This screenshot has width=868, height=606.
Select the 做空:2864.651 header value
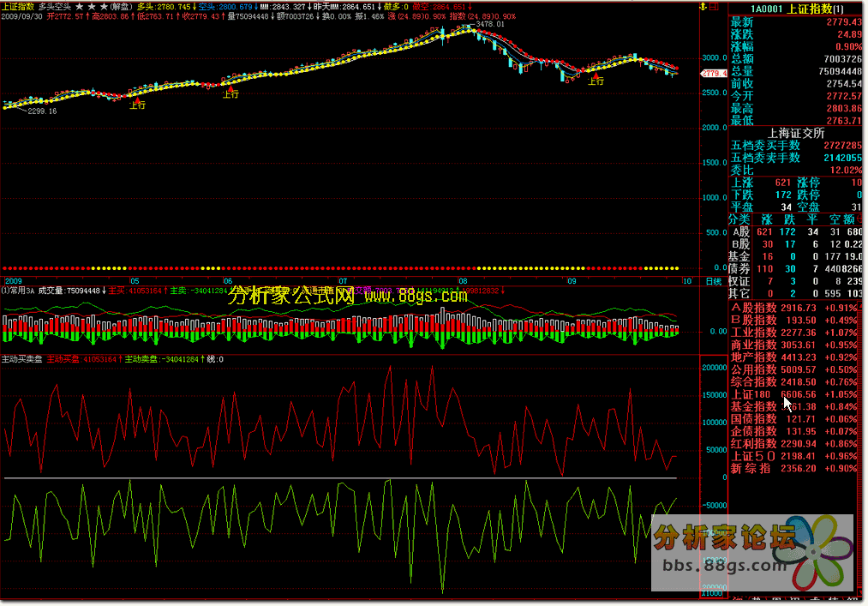point(440,7)
